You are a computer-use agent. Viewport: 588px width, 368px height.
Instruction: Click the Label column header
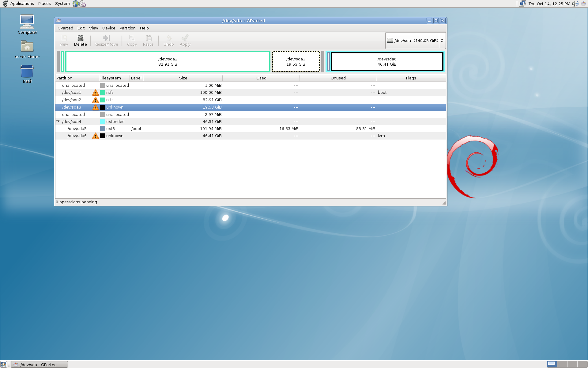(x=136, y=78)
